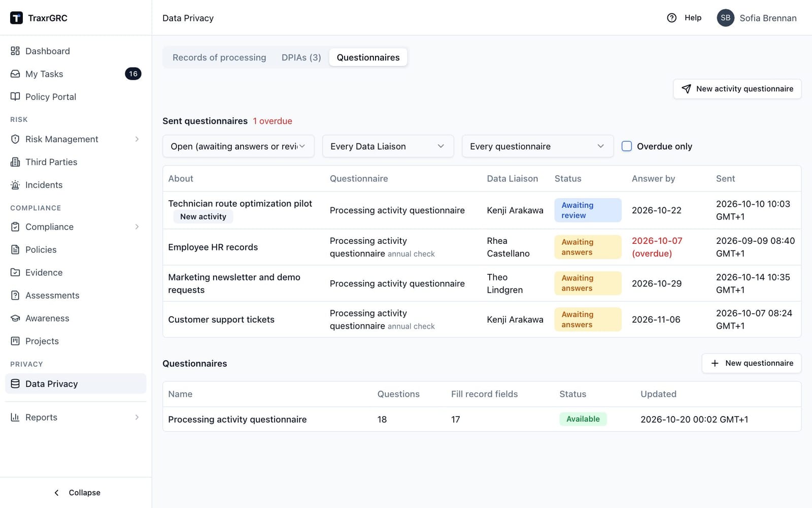The width and height of the screenshot is (812, 508).
Task: Click the Data Privacy database icon
Action: coord(15,384)
